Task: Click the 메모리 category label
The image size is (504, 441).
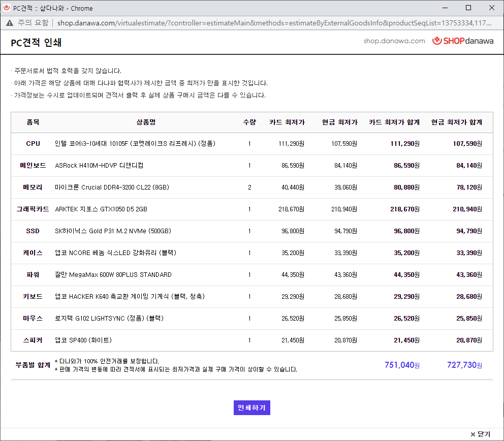Action: tap(33, 187)
